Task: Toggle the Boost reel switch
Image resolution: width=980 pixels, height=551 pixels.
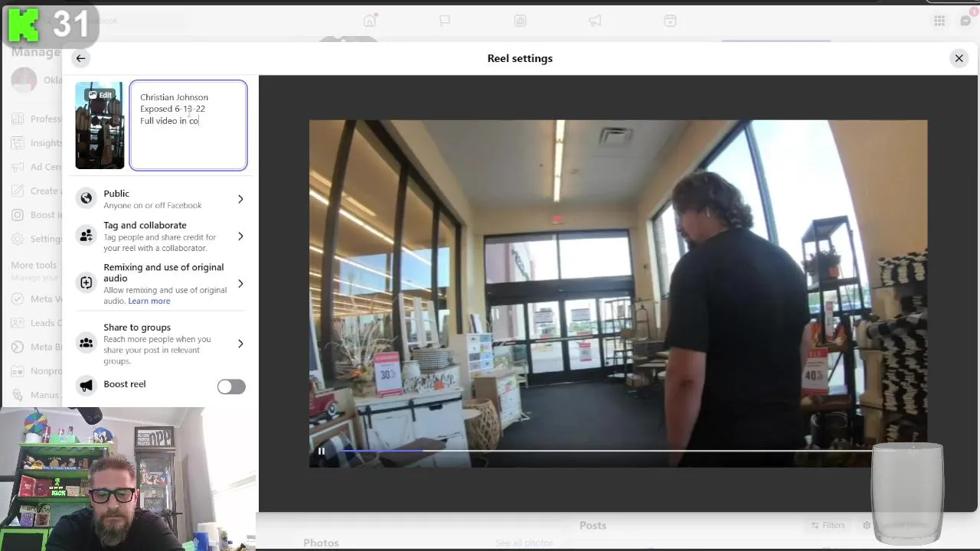Action: tap(231, 386)
